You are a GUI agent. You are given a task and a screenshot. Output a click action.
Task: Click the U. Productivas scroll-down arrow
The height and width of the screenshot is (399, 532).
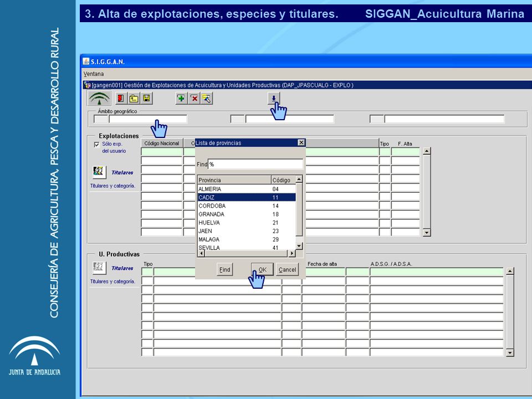[510, 353]
